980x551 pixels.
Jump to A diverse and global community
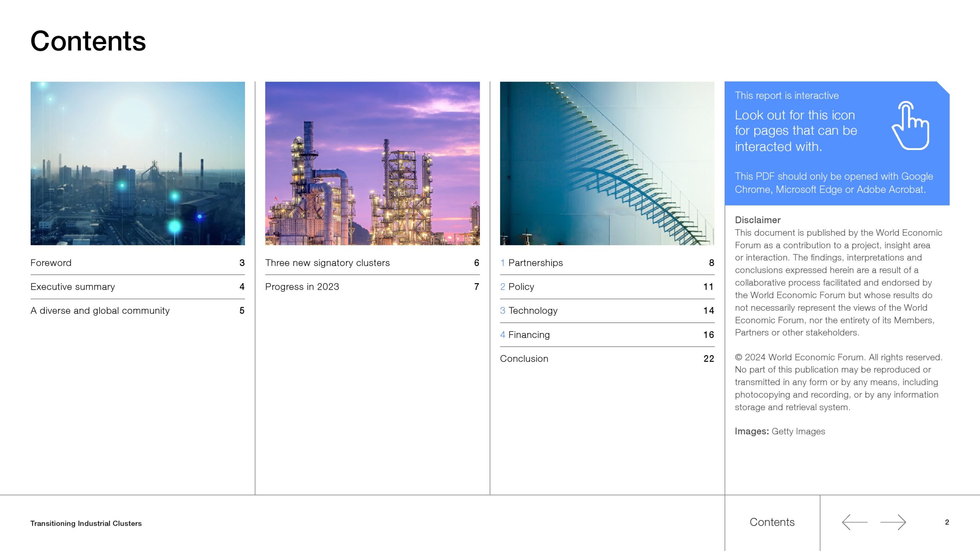(100, 311)
